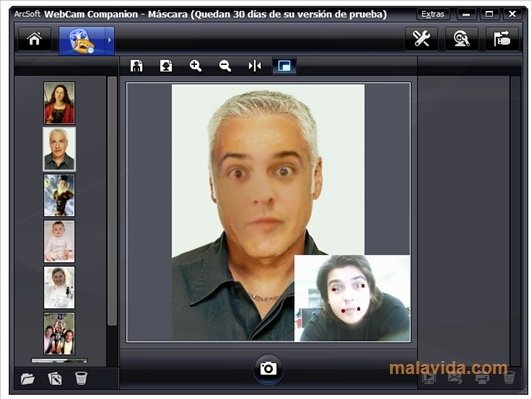Click the small webcam preview inset
Viewport: 531px width, 399px height.
[x=352, y=298]
